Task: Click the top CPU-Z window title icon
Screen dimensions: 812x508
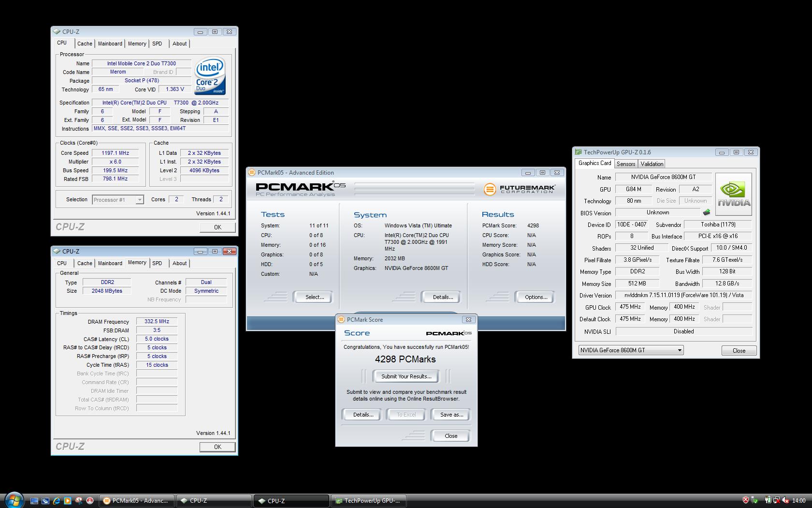Action: 58,32
